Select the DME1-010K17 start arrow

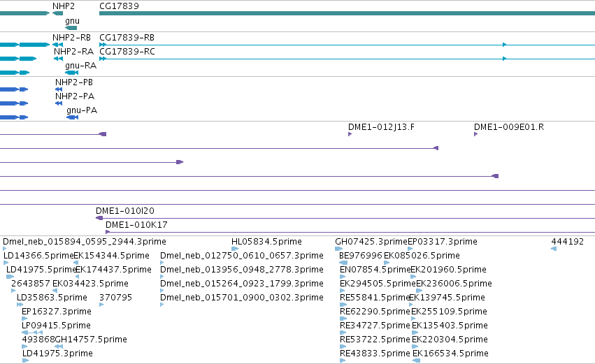(108, 232)
